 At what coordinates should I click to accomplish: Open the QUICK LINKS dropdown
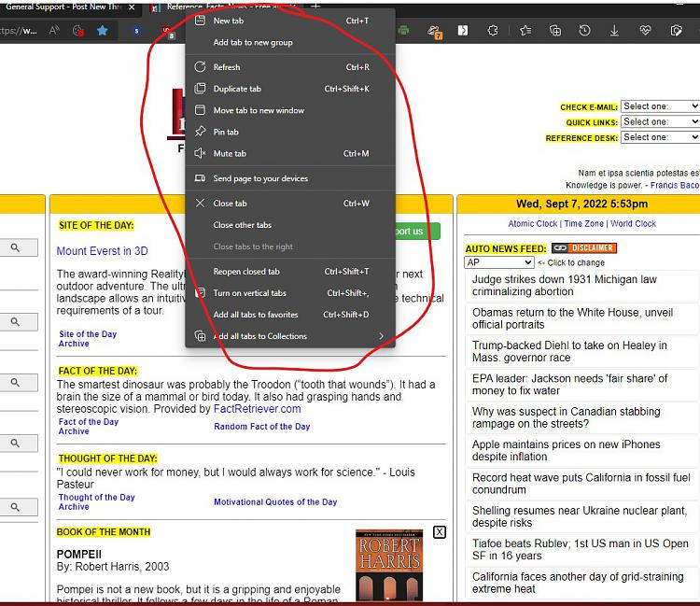point(660,121)
